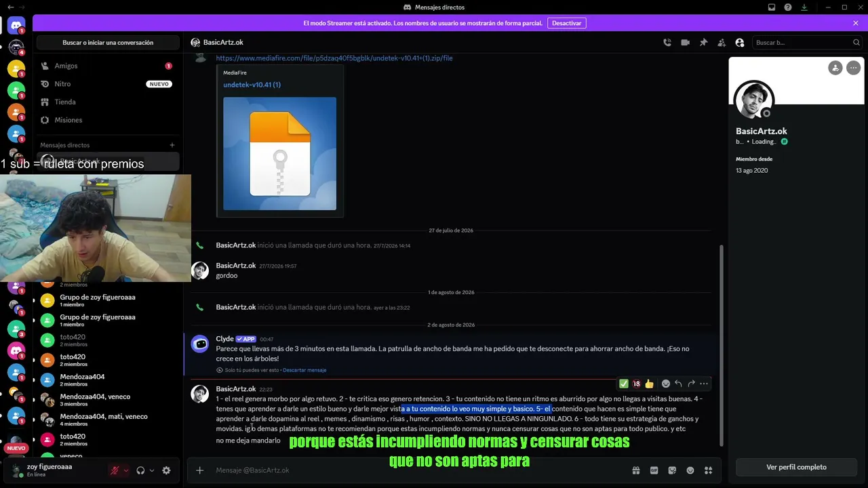Open the Nitro section
This screenshot has height=488, width=868.
[x=106, y=84]
